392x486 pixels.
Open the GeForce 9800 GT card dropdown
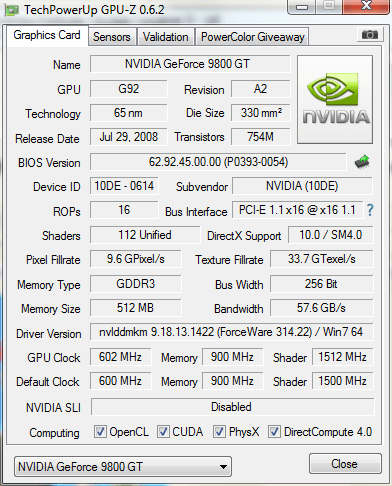123,467
